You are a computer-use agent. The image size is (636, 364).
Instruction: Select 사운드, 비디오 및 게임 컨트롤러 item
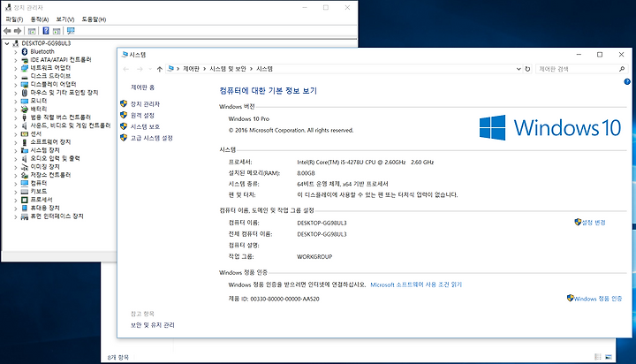70,125
